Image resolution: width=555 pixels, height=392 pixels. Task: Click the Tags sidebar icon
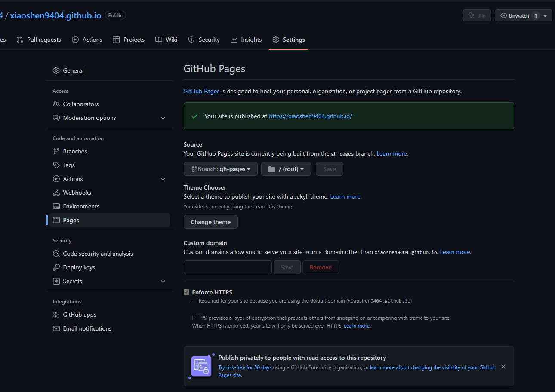tap(56, 165)
